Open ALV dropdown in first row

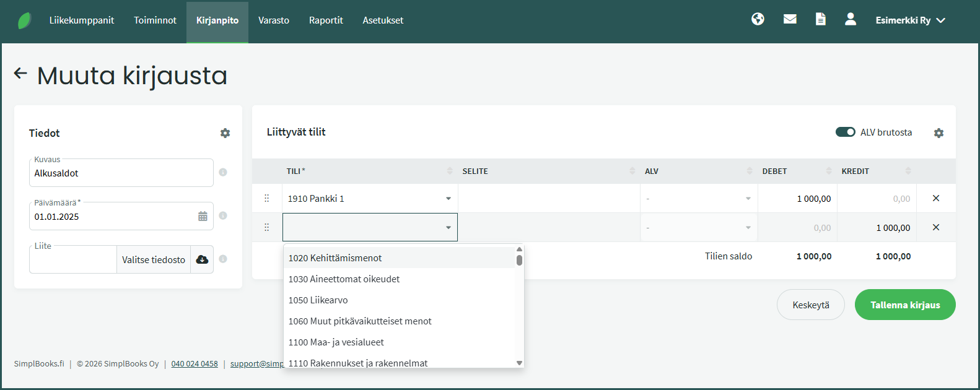(748, 199)
